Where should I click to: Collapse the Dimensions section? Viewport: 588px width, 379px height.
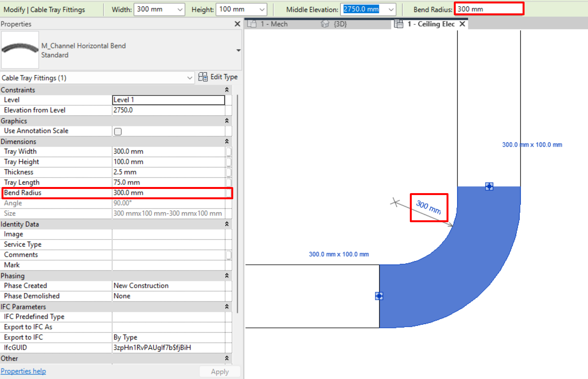point(227,142)
